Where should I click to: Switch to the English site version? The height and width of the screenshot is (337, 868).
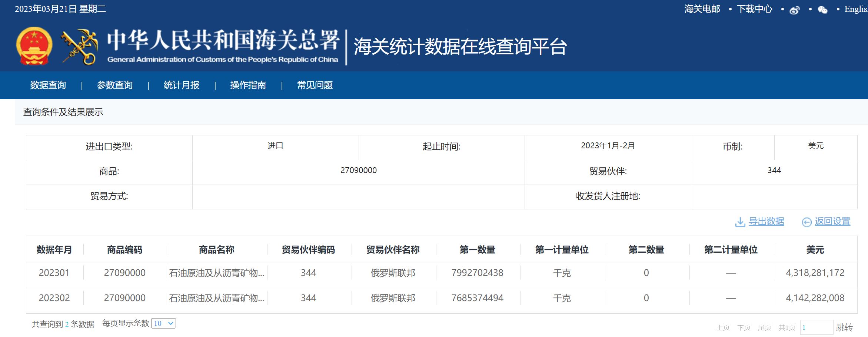click(x=856, y=9)
